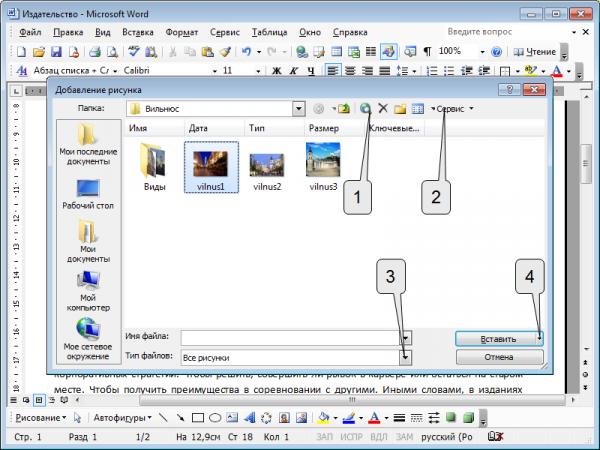Click the Print Preview icon

coord(112,52)
